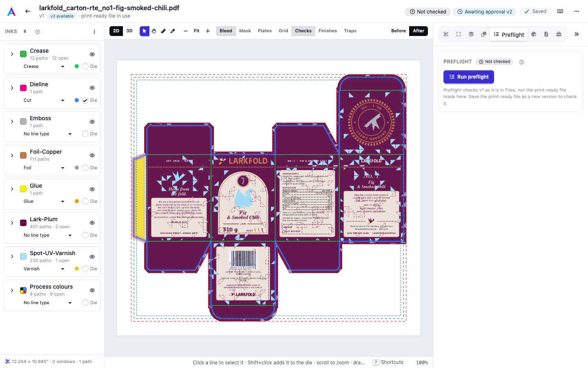Choose the eyedropper tool

173,31
